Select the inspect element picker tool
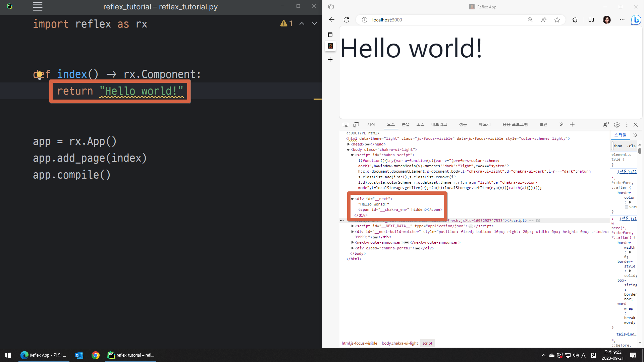Image resolution: width=644 pixels, height=362 pixels. click(345, 125)
